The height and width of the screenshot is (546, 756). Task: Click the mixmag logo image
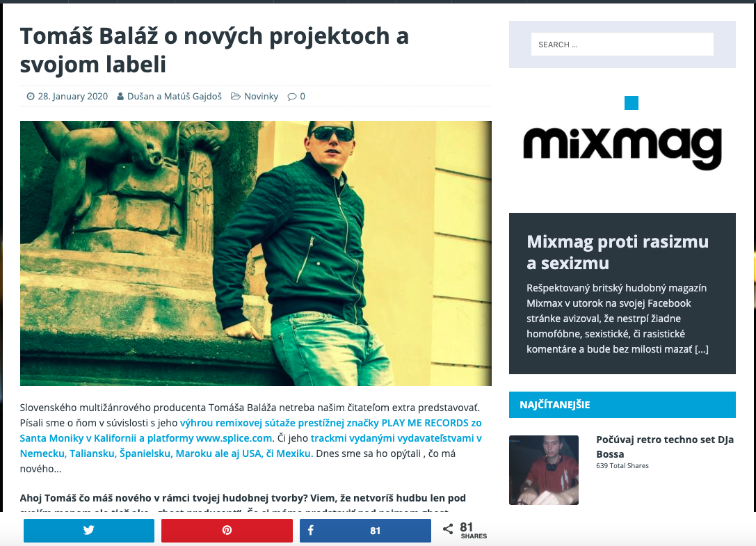622,147
